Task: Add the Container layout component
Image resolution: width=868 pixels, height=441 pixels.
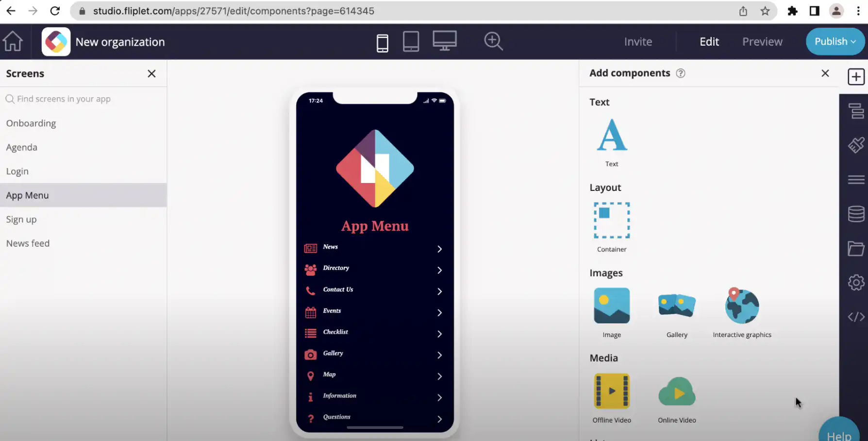Action: 612,227
